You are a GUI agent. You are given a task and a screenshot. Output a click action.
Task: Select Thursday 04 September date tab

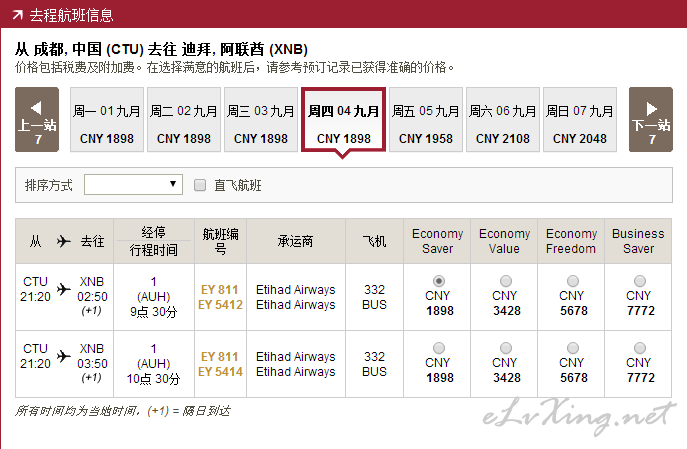pyautogui.click(x=344, y=120)
